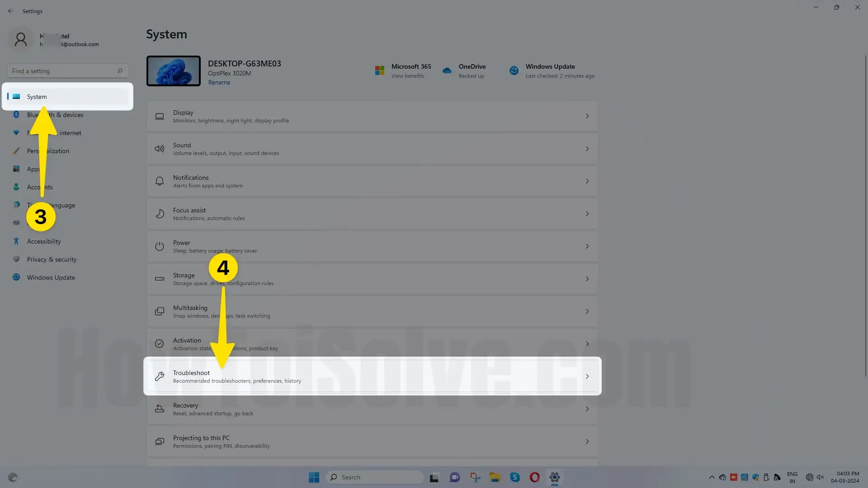Open the Activation settings row
This screenshot has height=488, width=868.
coord(372,344)
